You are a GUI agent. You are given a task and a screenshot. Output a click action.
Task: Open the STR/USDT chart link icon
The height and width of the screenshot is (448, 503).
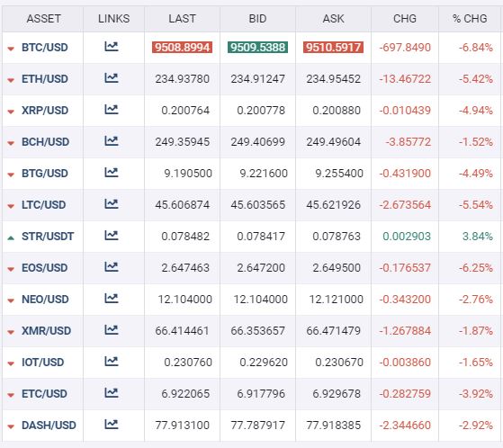pos(112,236)
